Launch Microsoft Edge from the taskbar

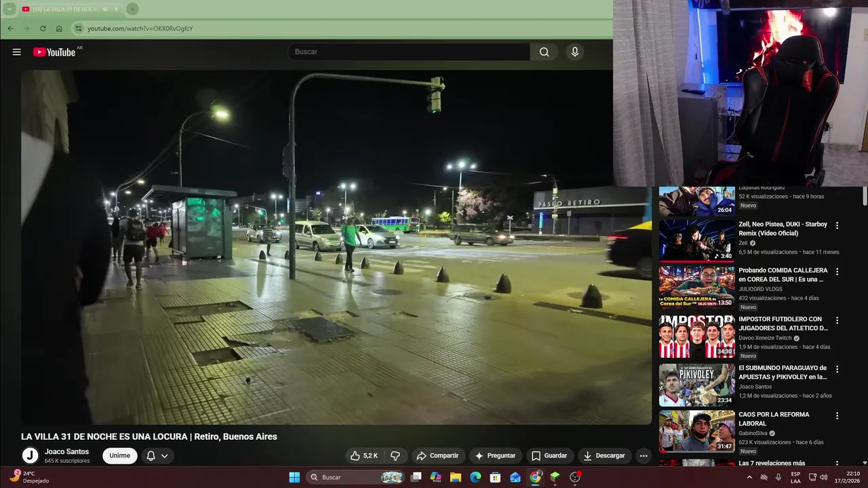(x=475, y=477)
